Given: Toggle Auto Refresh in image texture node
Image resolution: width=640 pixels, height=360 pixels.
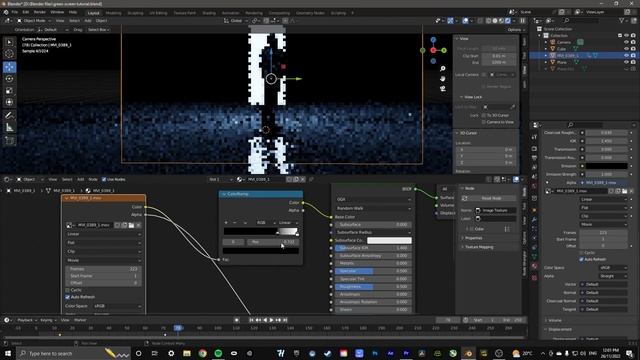Looking at the screenshot, I should point(68,297).
